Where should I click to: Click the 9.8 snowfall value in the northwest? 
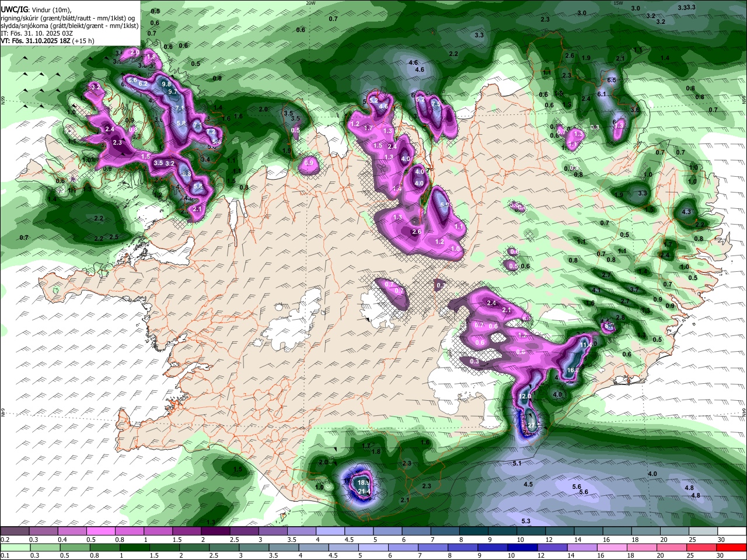pos(166,85)
